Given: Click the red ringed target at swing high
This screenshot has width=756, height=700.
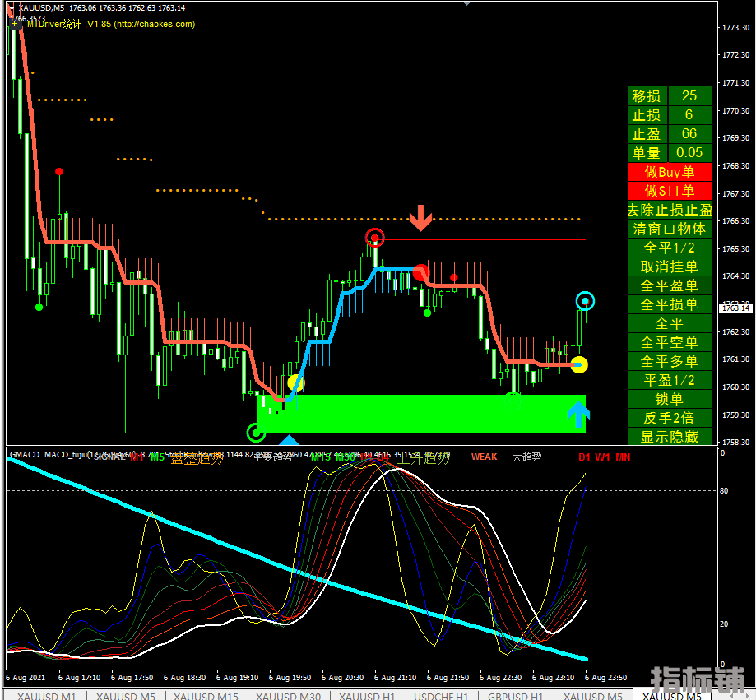Looking at the screenshot, I should [375, 239].
